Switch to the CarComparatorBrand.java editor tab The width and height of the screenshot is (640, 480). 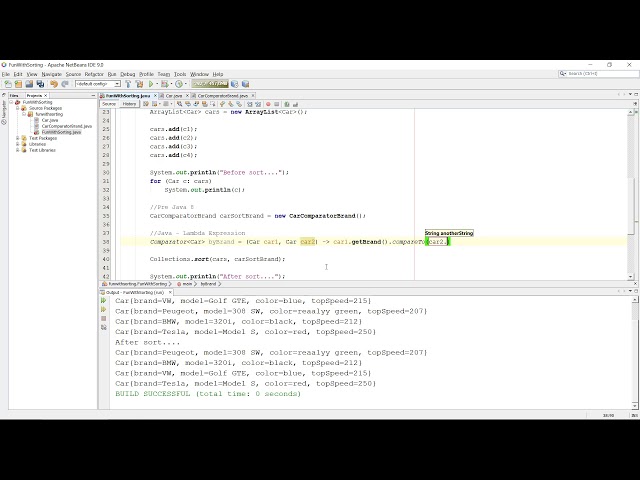pyautogui.click(x=222, y=96)
